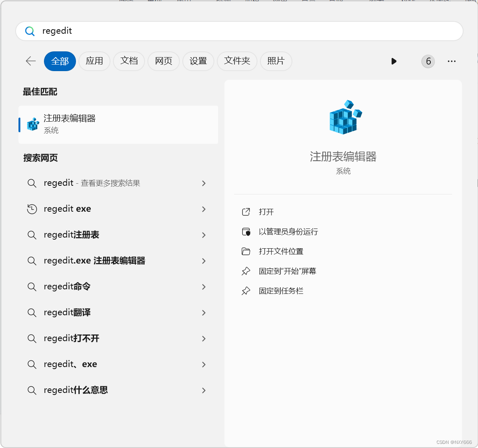Expand chevron for regedit注册表
478x448 pixels.
pyautogui.click(x=204, y=235)
